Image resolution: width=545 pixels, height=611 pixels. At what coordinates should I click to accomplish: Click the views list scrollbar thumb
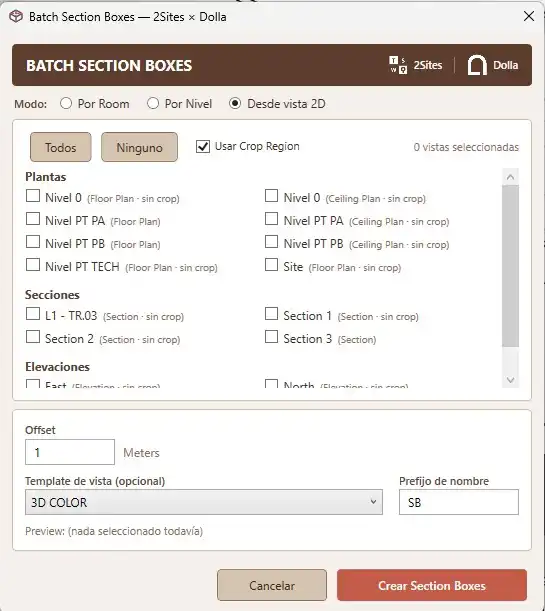pyautogui.click(x=510, y=266)
